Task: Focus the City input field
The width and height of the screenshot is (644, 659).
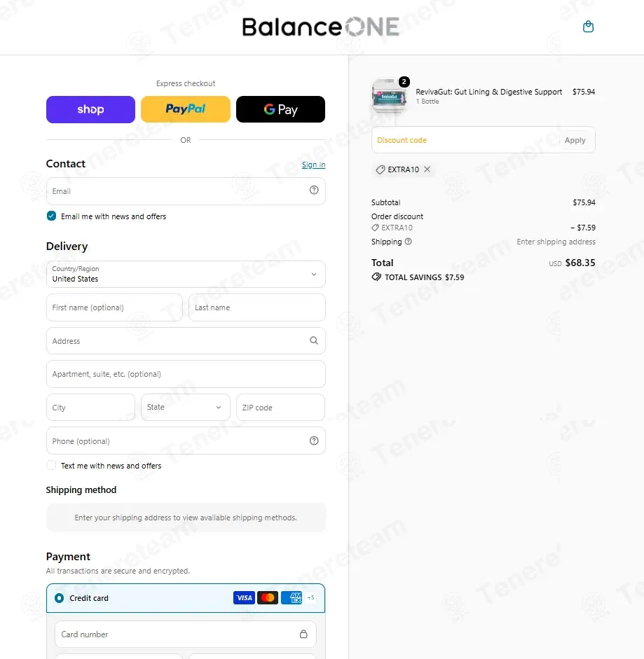Action: click(x=90, y=408)
